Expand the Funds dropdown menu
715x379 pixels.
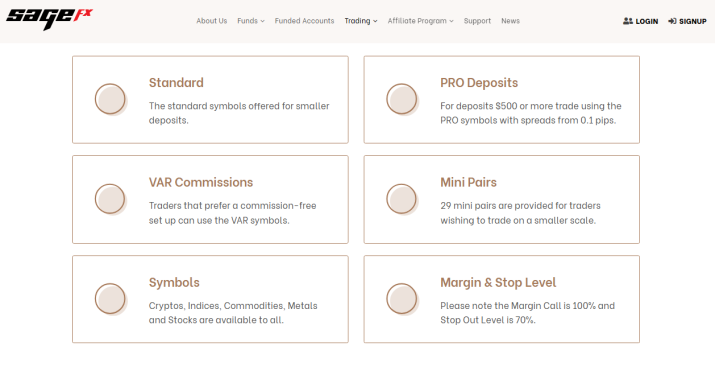coord(251,21)
